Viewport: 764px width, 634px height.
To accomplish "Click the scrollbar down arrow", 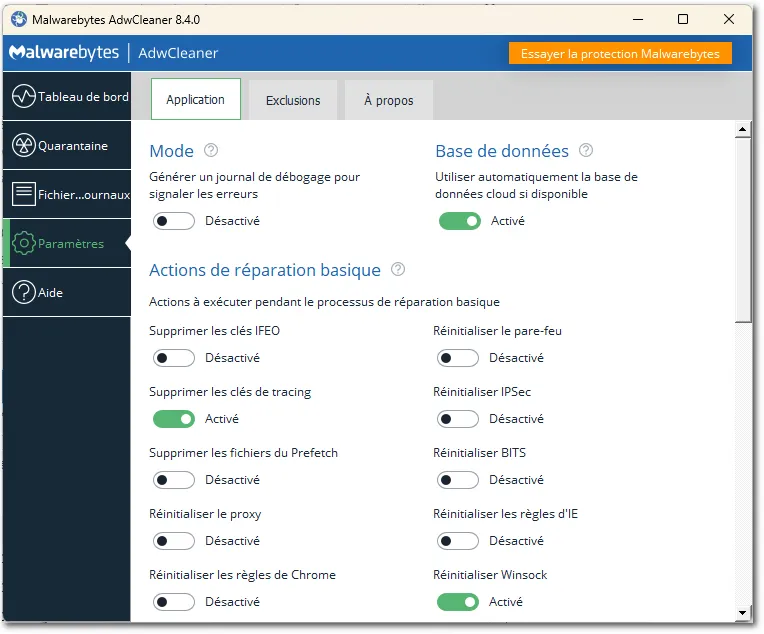I will tap(742, 613).
